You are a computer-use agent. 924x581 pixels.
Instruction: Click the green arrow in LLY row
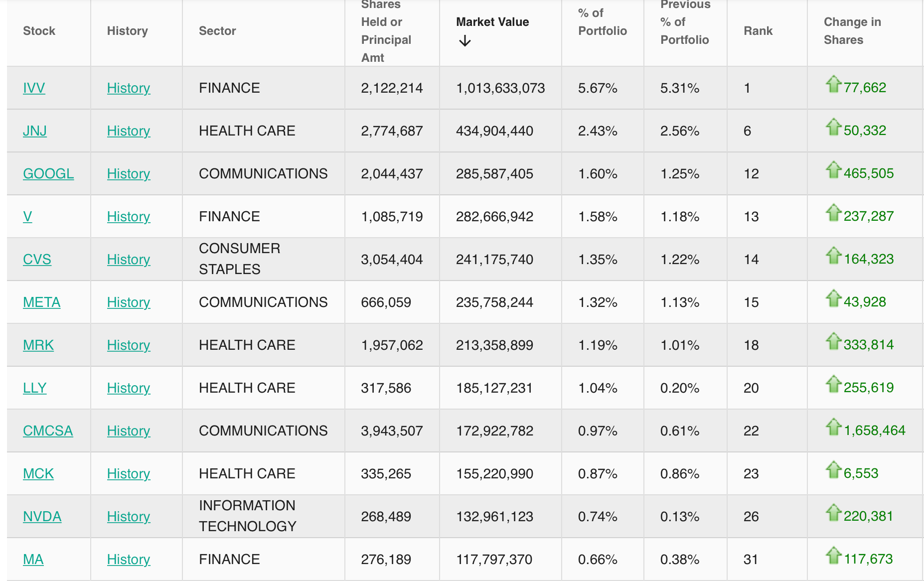point(833,384)
